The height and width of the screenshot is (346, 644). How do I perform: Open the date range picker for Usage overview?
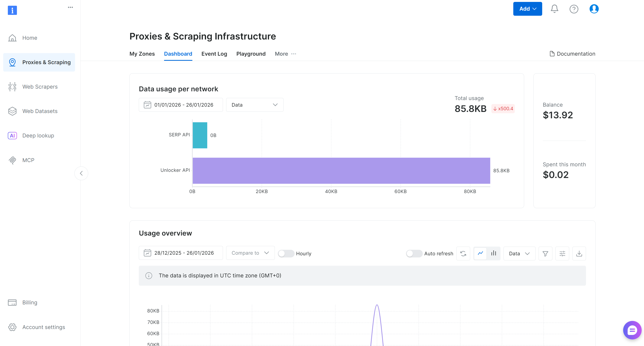tap(180, 253)
